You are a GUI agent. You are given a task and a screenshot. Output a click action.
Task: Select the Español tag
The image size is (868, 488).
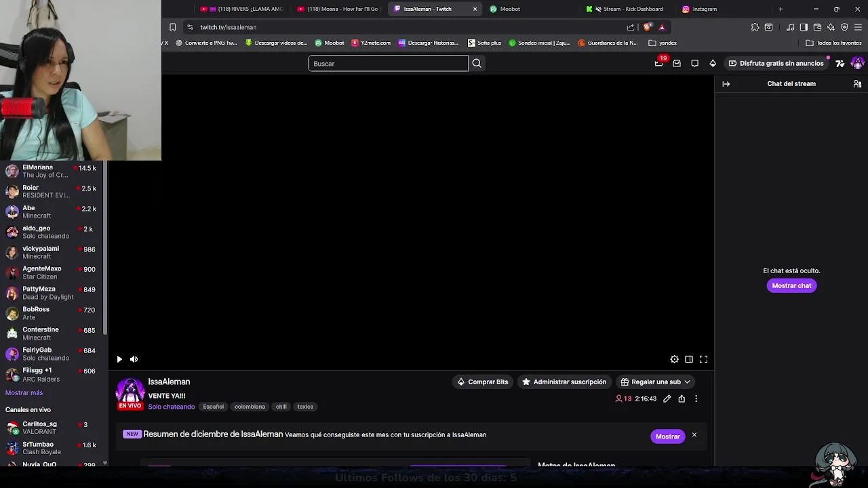(213, 407)
